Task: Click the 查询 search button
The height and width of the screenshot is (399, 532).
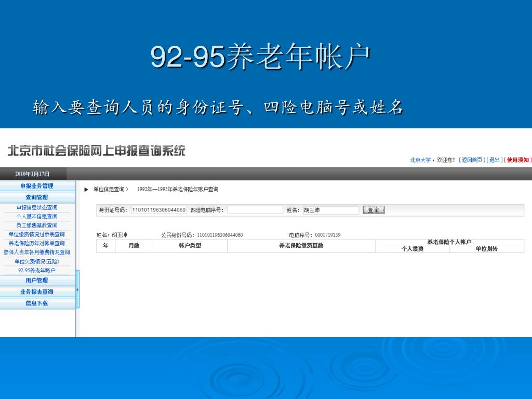Action: click(x=374, y=210)
